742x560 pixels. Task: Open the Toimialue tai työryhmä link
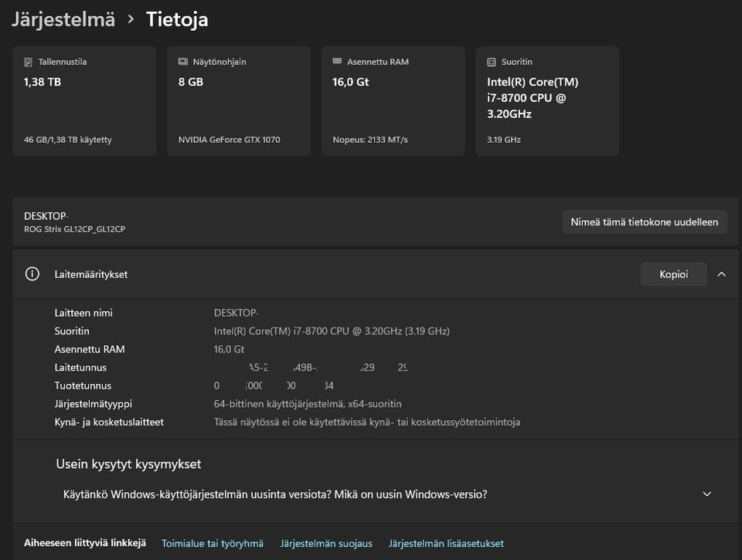213,544
